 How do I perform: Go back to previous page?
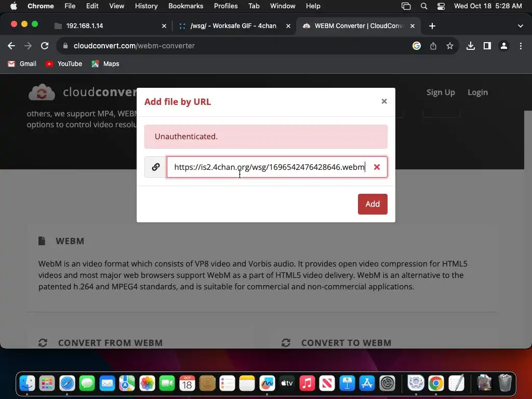tap(11, 46)
